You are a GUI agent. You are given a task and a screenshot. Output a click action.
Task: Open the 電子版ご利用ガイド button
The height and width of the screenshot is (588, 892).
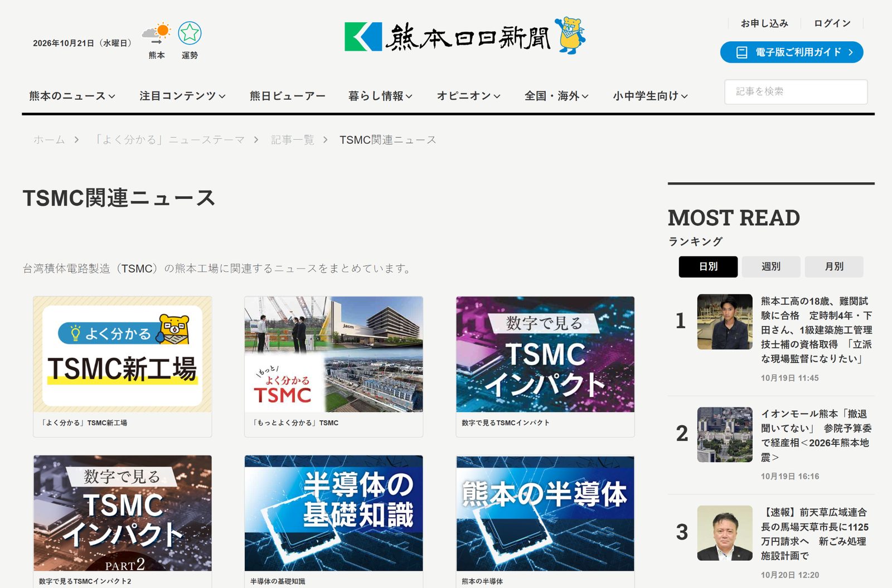[x=792, y=52]
